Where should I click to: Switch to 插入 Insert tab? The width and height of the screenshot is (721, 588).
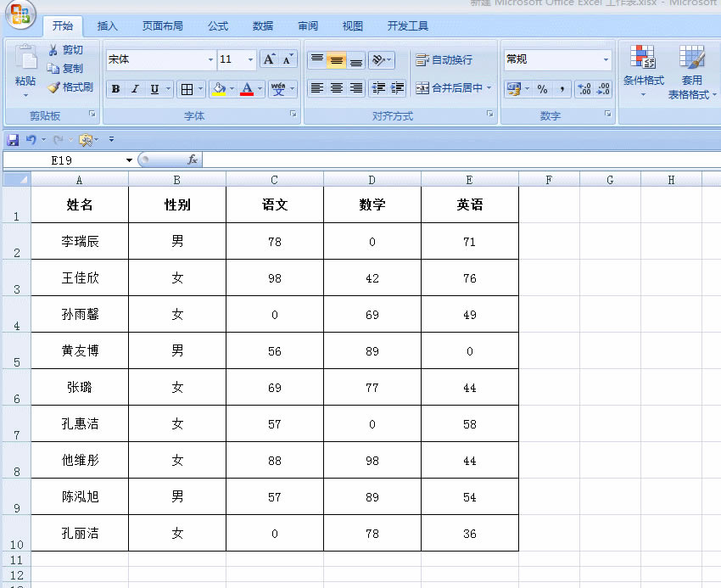(x=107, y=25)
